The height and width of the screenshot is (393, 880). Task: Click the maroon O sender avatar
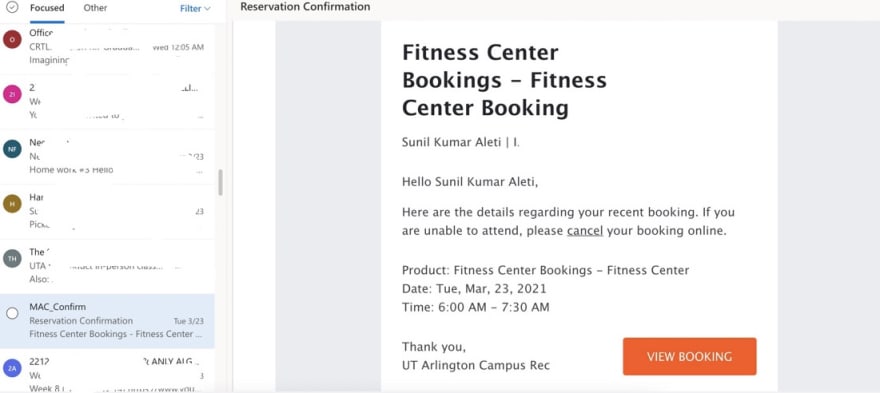click(12, 40)
